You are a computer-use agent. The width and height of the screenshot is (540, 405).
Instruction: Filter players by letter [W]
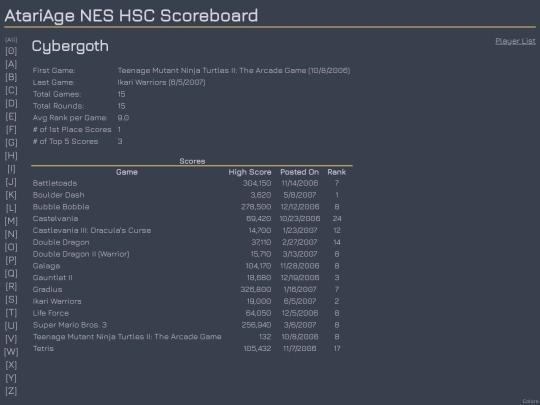11,352
